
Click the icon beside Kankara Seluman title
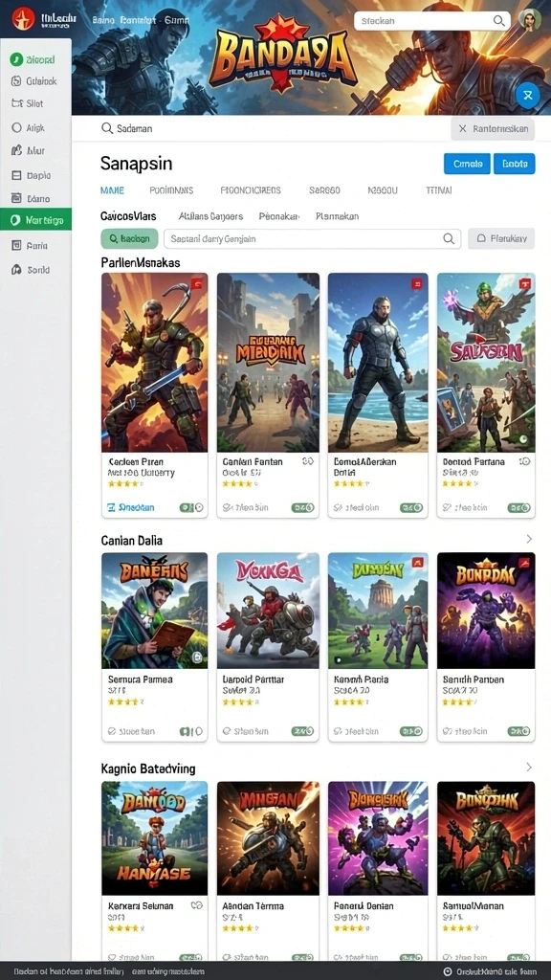tap(197, 905)
